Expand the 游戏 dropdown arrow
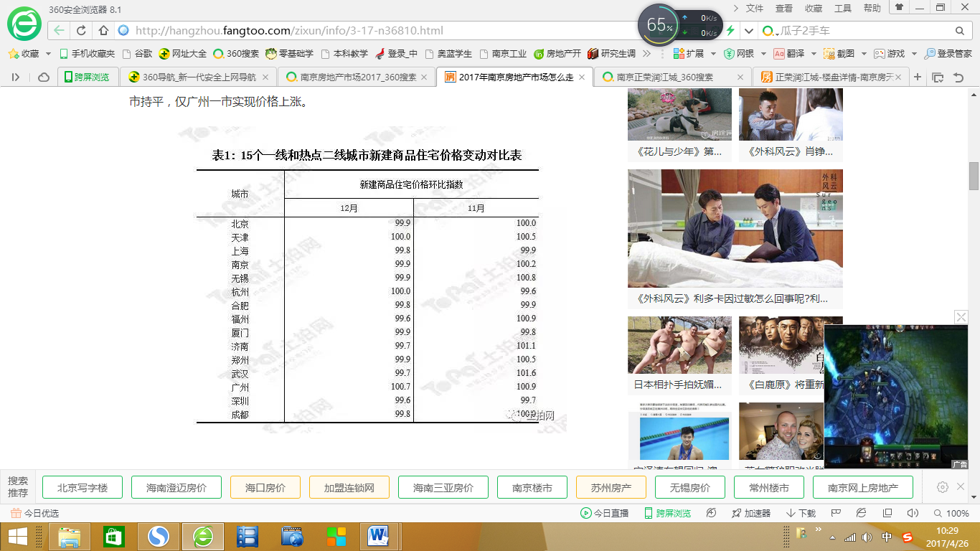 tap(914, 54)
